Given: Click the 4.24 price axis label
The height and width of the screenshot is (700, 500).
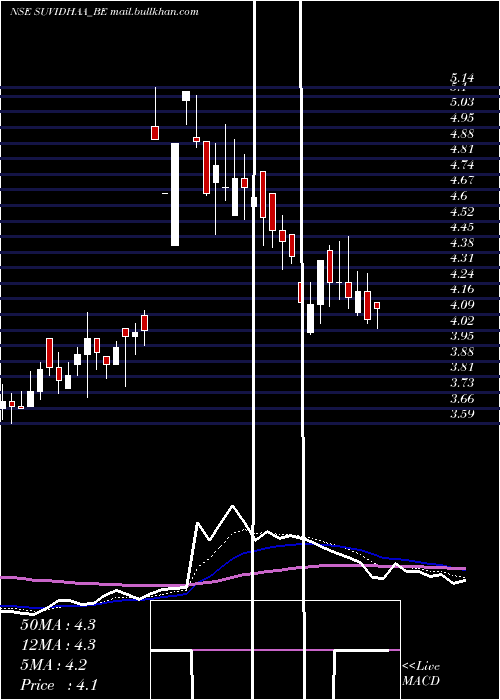Looking at the screenshot, I should [462, 274].
